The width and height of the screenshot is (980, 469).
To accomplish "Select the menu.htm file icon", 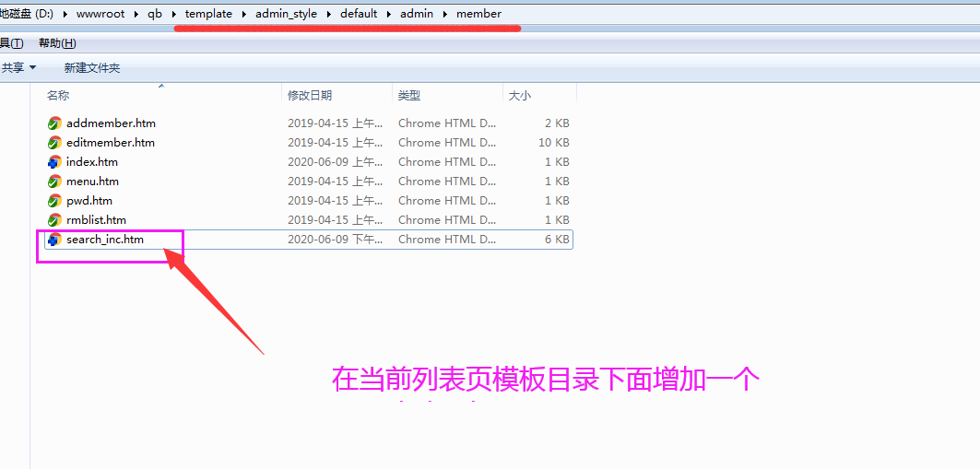I will [x=54, y=182].
